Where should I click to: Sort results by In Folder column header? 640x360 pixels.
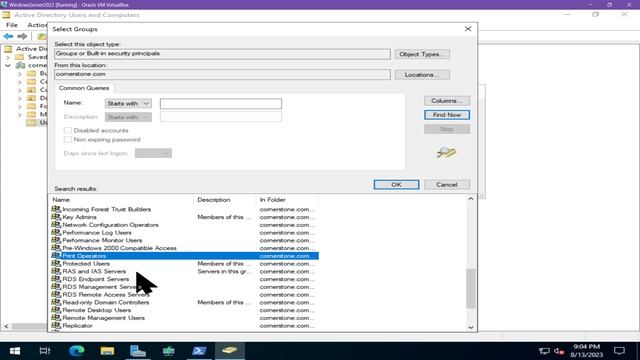287,200
